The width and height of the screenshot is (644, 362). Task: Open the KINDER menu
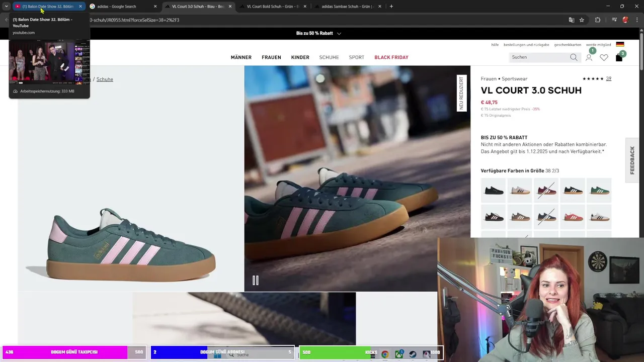(300, 57)
